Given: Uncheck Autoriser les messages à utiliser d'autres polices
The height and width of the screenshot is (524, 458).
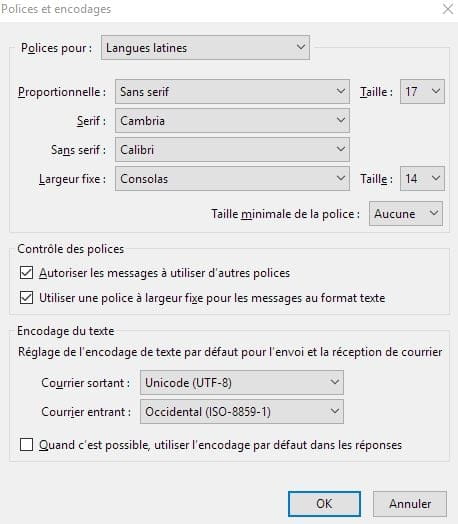Looking at the screenshot, I should tap(26, 273).
